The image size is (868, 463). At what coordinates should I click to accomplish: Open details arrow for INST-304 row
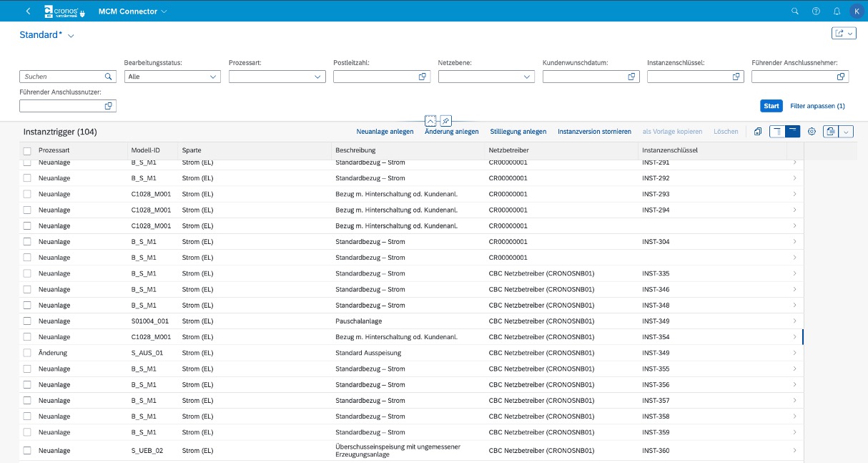coord(795,242)
